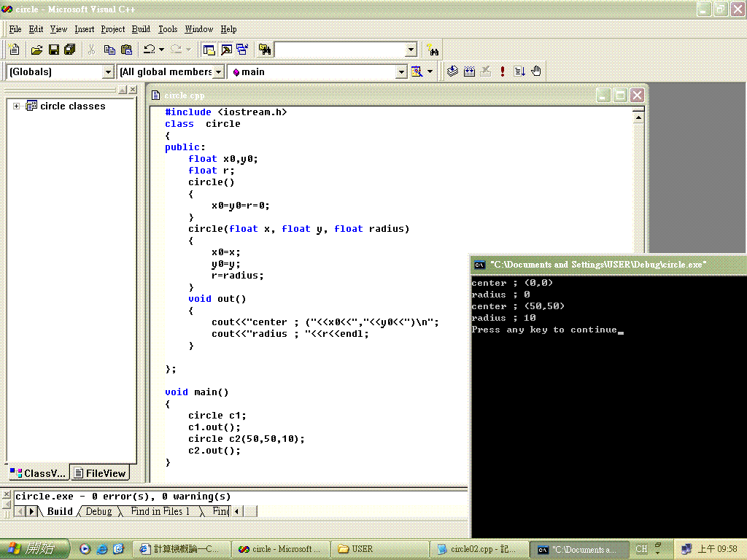This screenshot has width=747, height=560.
Task: Run the program with the red exclamation icon
Action: [x=503, y=71]
